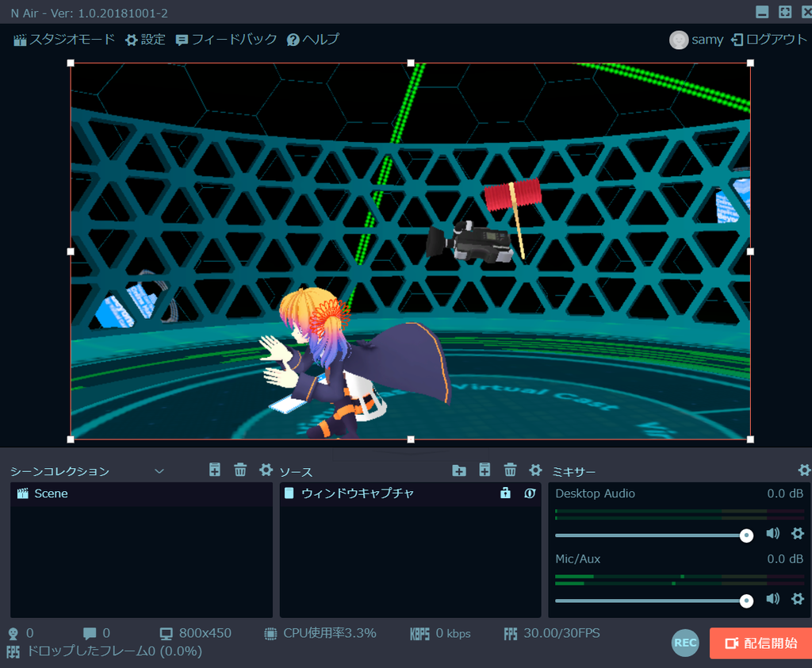Toggle lock on ウィンドウキャプチャ source
The width and height of the screenshot is (812, 668).
[505, 493]
